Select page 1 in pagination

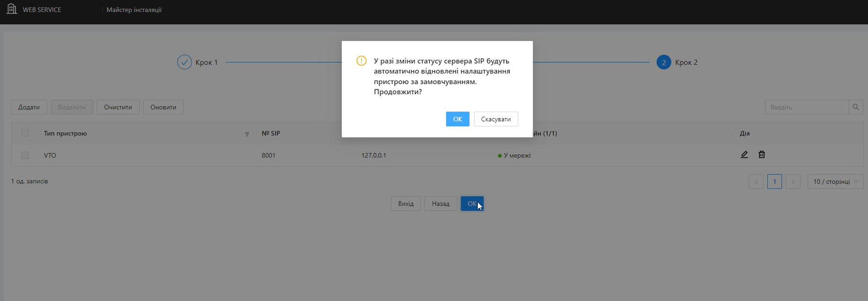click(774, 182)
